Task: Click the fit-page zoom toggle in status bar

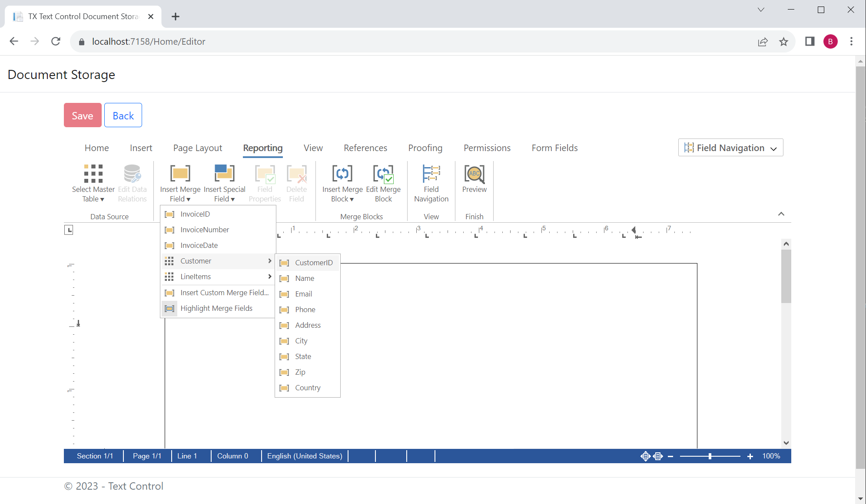Action: 646,456
